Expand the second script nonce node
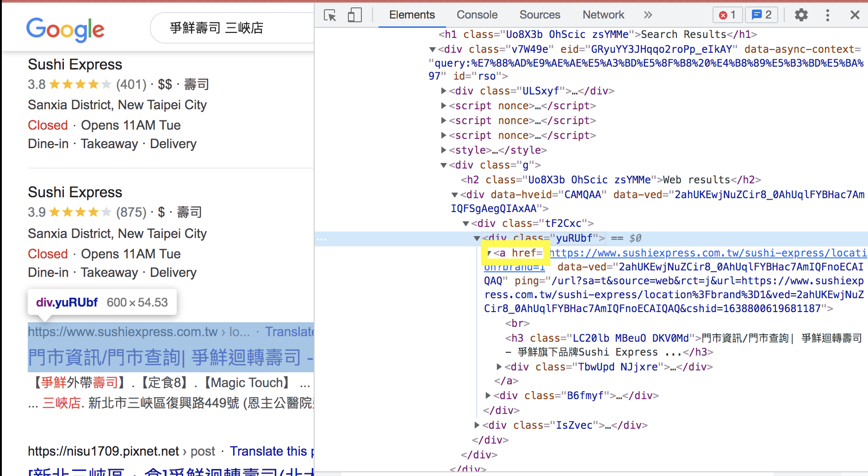This screenshot has height=476, width=868. (444, 121)
